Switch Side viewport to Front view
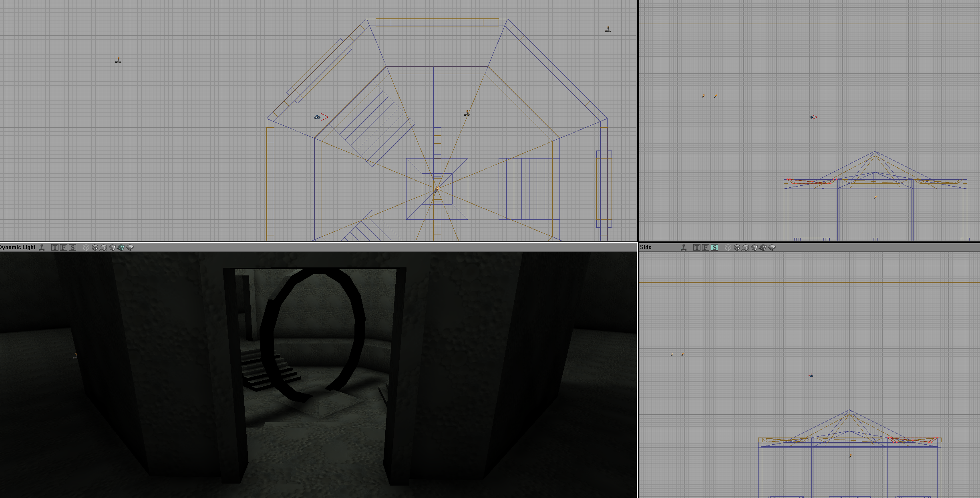The width and height of the screenshot is (980, 498). (706, 247)
